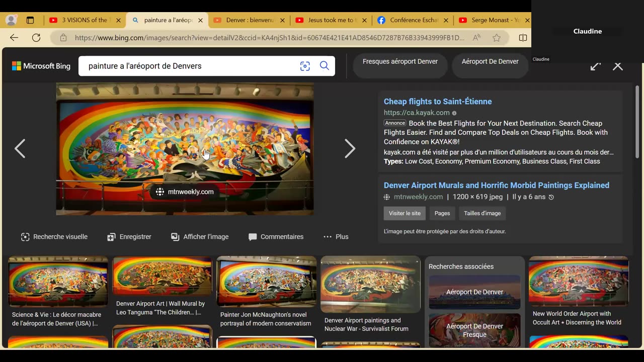Image resolution: width=644 pixels, height=362 pixels.
Task: Click the browser profile avatar icon
Action: pyautogui.click(x=11, y=20)
